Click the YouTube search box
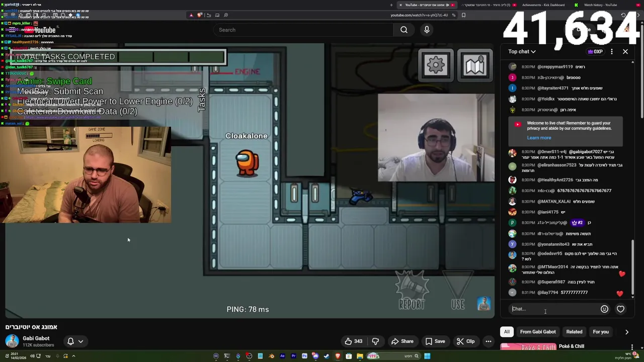The image size is (644, 362). [x=303, y=30]
